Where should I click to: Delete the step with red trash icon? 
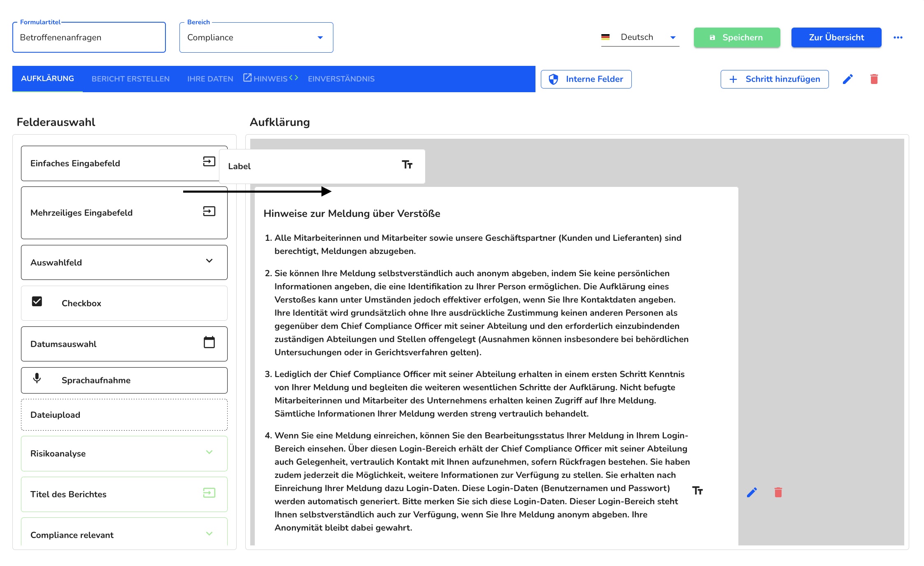pos(874,79)
